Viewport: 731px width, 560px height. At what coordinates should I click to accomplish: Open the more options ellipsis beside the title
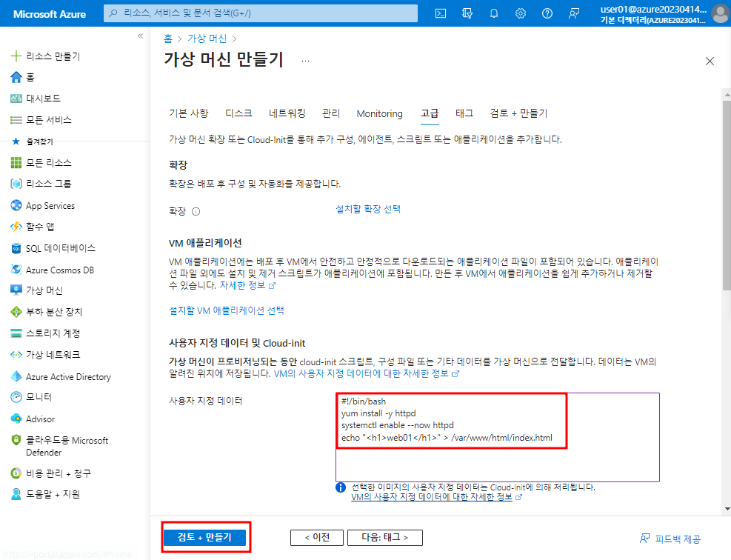tap(305, 61)
